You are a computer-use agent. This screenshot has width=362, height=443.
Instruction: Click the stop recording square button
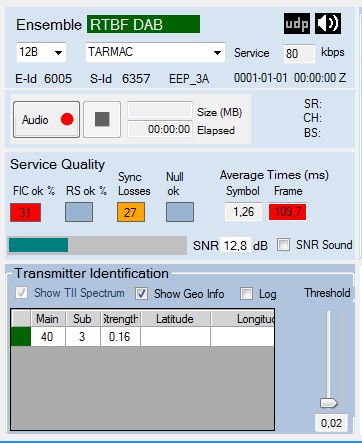pyautogui.click(x=102, y=119)
